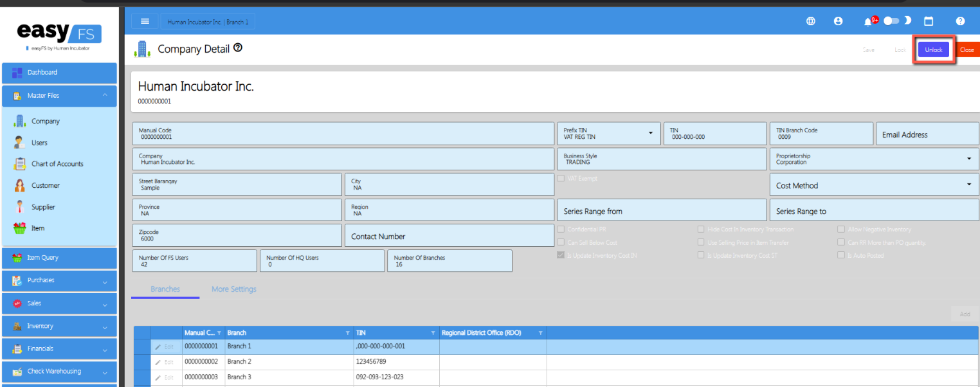Click the help icon beside Company Detail
Image resolution: width=980 pixels, height=387 pixels.
coord(238,48)
